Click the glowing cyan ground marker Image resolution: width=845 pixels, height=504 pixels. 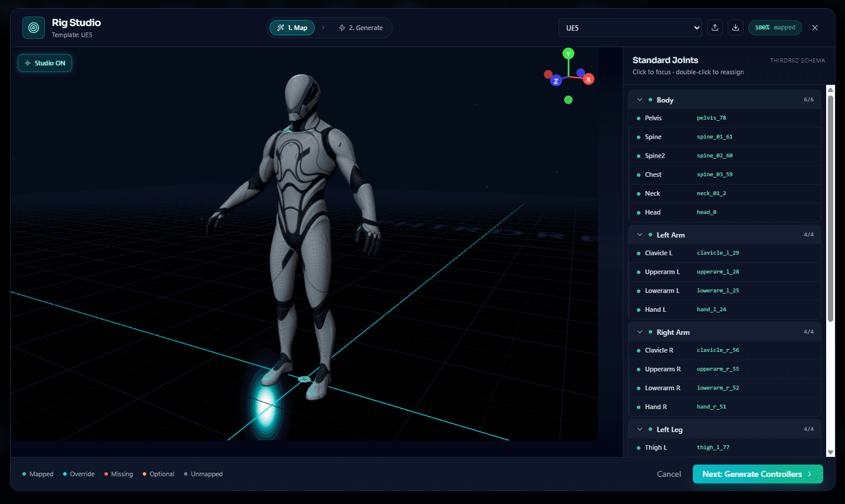(266, 406)
